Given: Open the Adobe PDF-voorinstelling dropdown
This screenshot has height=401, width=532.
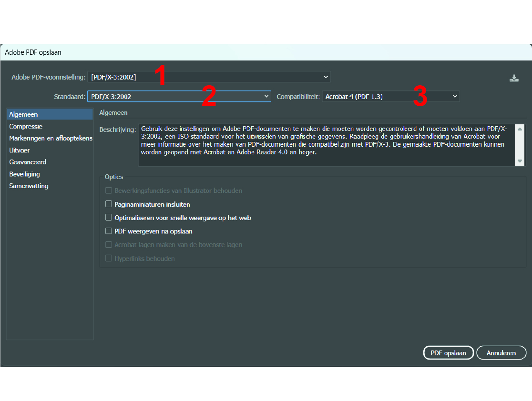Looking at the screenshot, I should [x=209, y=77].
